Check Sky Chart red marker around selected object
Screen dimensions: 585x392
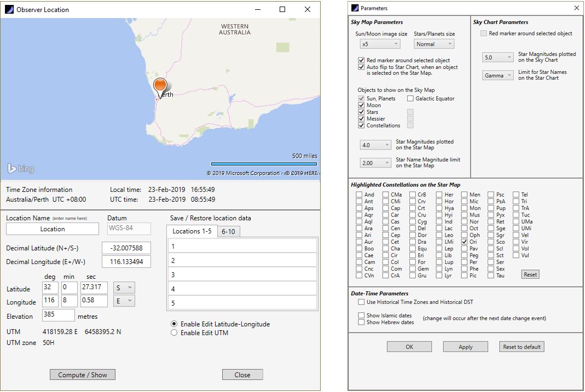(484, 33)
